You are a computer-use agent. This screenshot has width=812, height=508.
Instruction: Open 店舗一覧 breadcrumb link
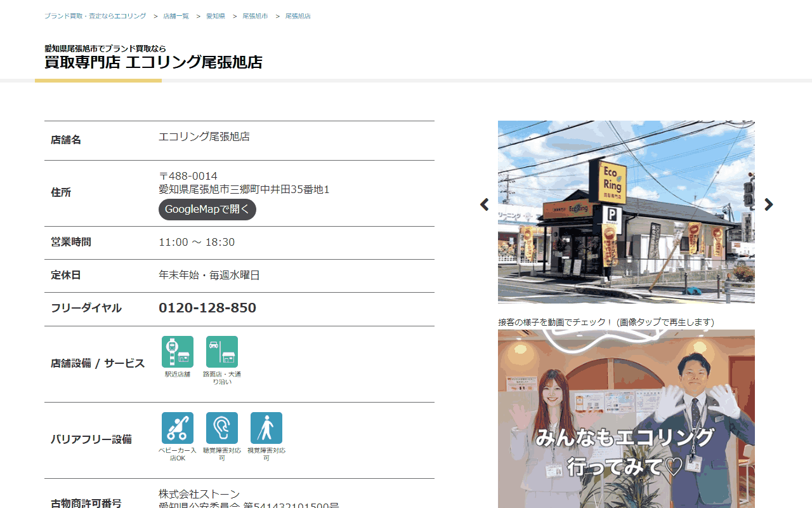[176, 16]
